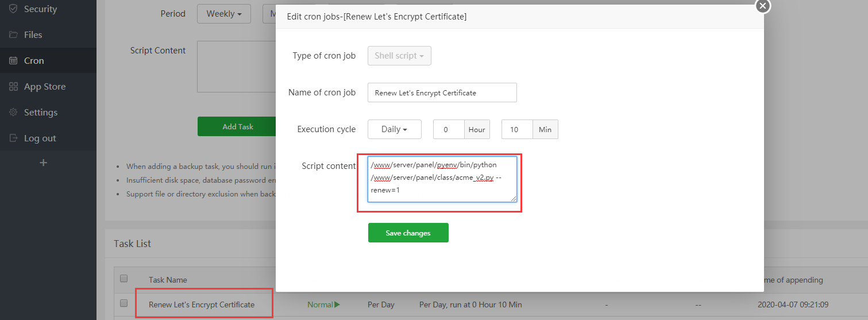This screenshot has width=868, height=320.
Task: Click the green Add Task button
Action: 238,126
